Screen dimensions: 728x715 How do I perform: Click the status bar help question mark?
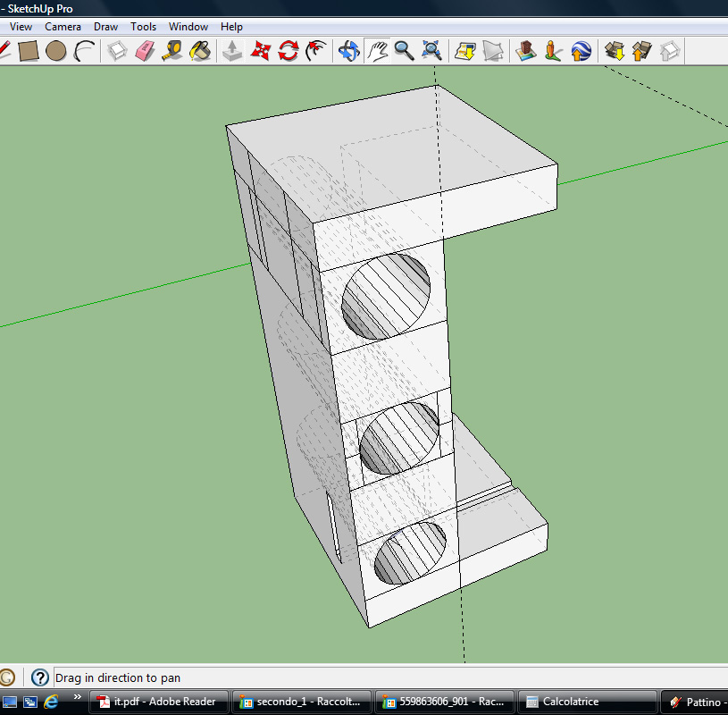click(40, 678)
